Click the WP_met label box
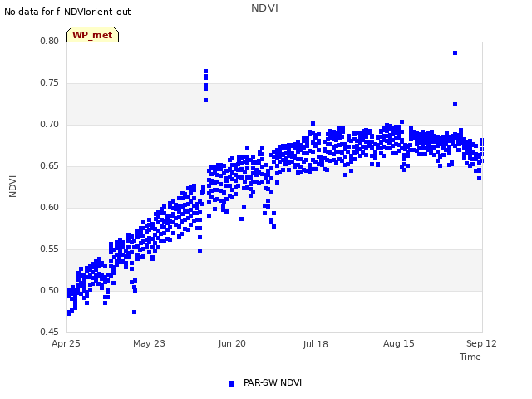Screen dimensions: 532x399 pyautogui.click(x=92, y=35)
